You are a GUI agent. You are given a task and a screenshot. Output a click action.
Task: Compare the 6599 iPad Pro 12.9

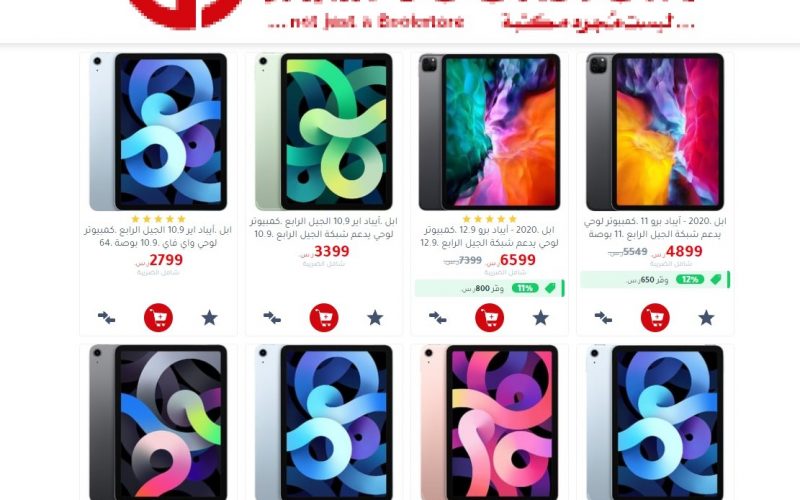pos(438,318)
